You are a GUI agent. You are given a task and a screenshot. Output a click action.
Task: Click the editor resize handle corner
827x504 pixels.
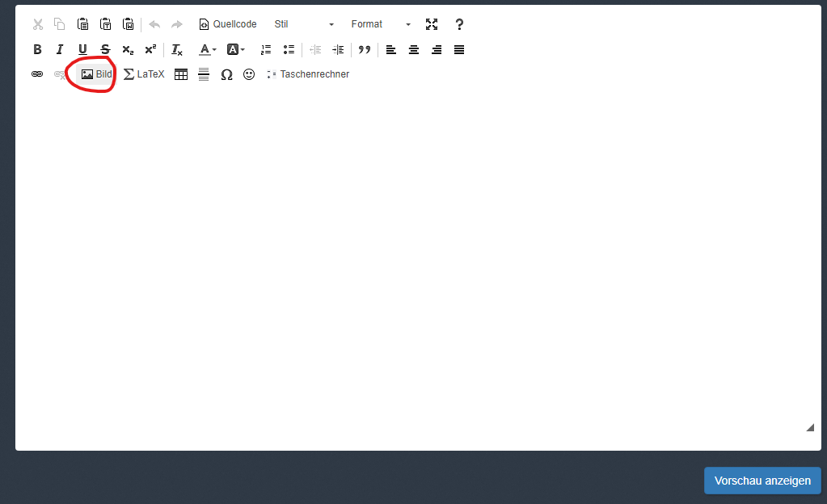coord(810,428)
